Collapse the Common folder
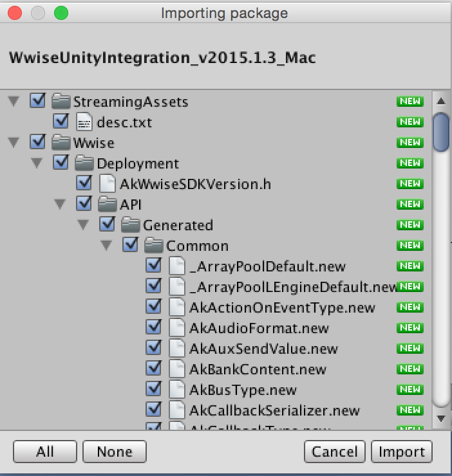Image resolution: width=452 pixels, height=476 pixels. click(x=106, y=246)
